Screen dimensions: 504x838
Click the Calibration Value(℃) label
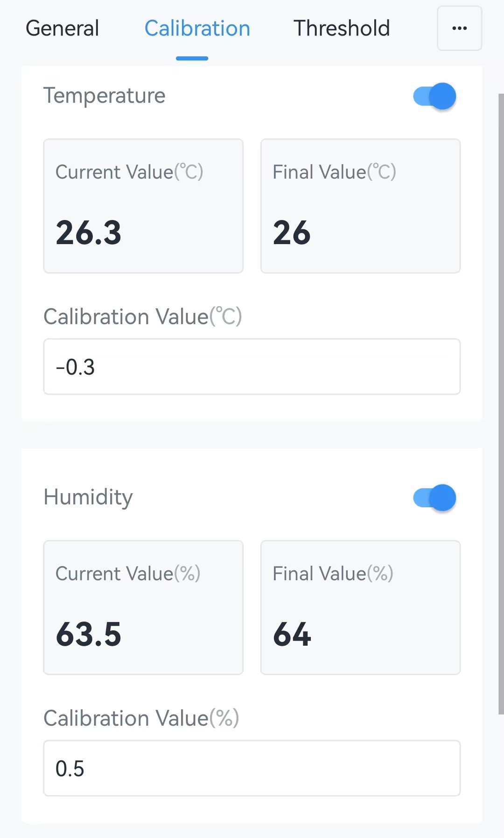click(x=143, y=316)
